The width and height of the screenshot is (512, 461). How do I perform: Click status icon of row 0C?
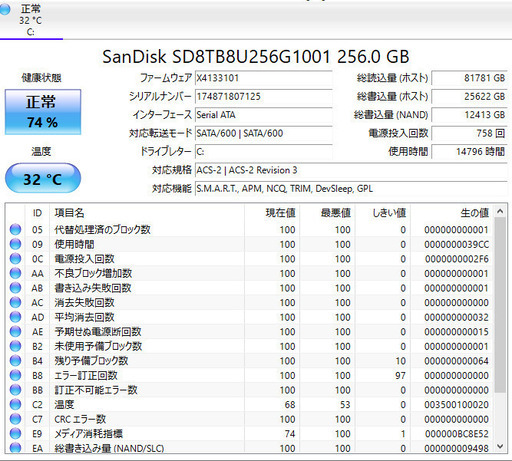click(x=15, y=259)
